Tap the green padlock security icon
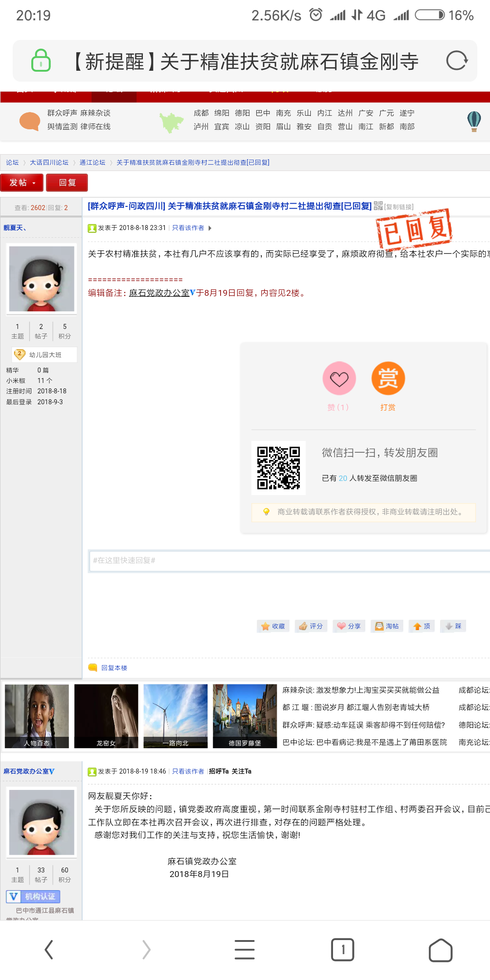Screen dimensions: 490x980 (x=41, y=60)
